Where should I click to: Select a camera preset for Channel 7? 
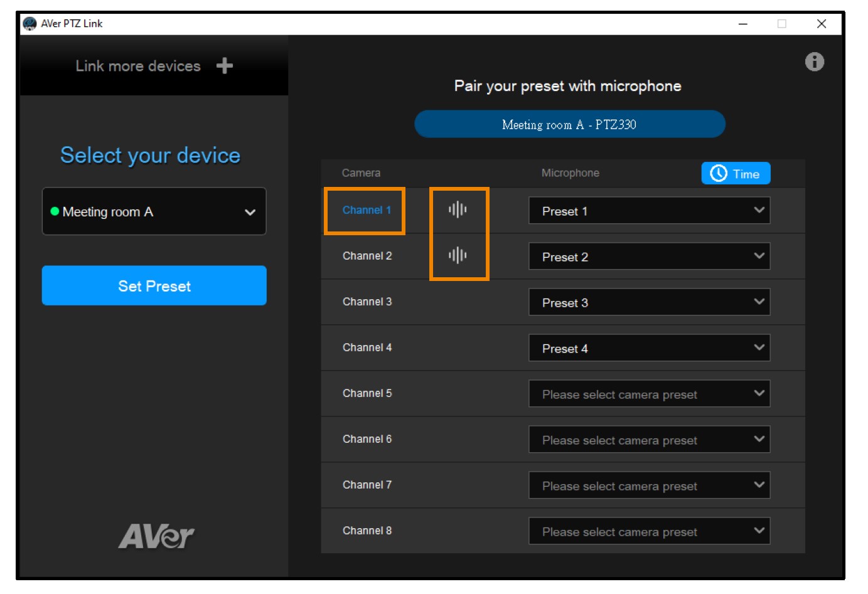[x=649, y=485]
